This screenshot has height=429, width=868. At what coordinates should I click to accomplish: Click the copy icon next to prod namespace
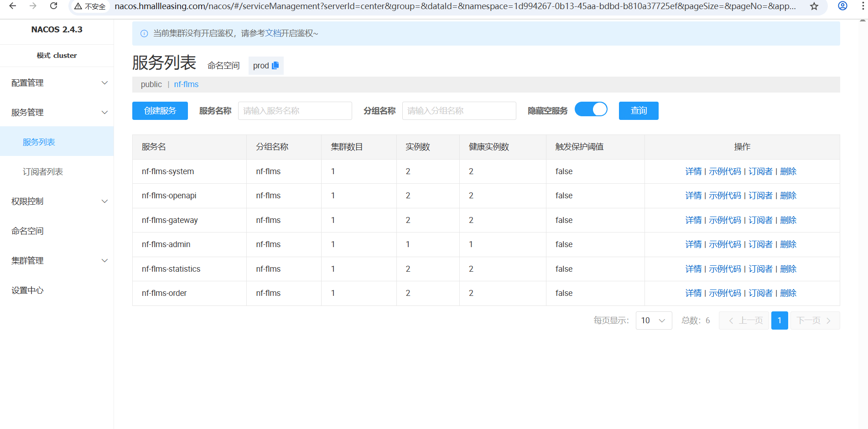tap(275, 66)
